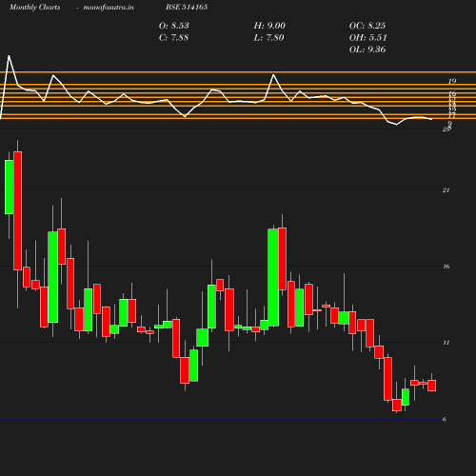Image resolution: width=476 pixels, height=476 pixels.
Task: Click the price axis label '11'
Action: [x=446, y=343]
